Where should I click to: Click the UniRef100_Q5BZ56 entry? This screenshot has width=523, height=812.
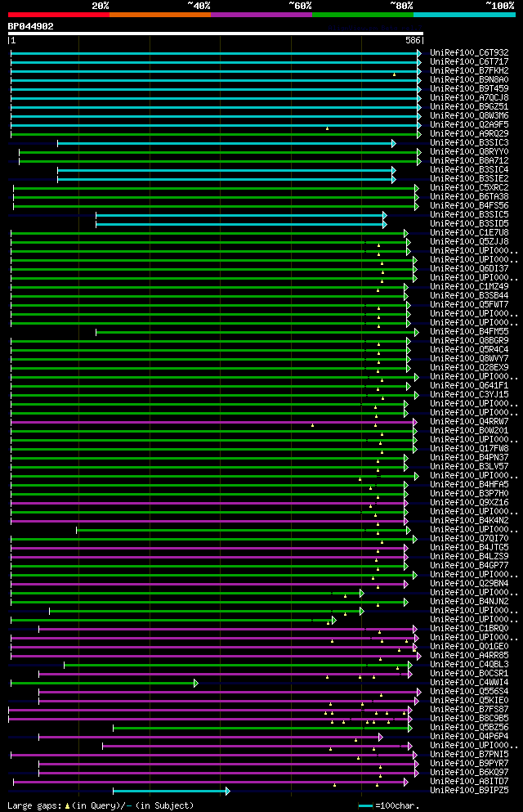(469, 728)
